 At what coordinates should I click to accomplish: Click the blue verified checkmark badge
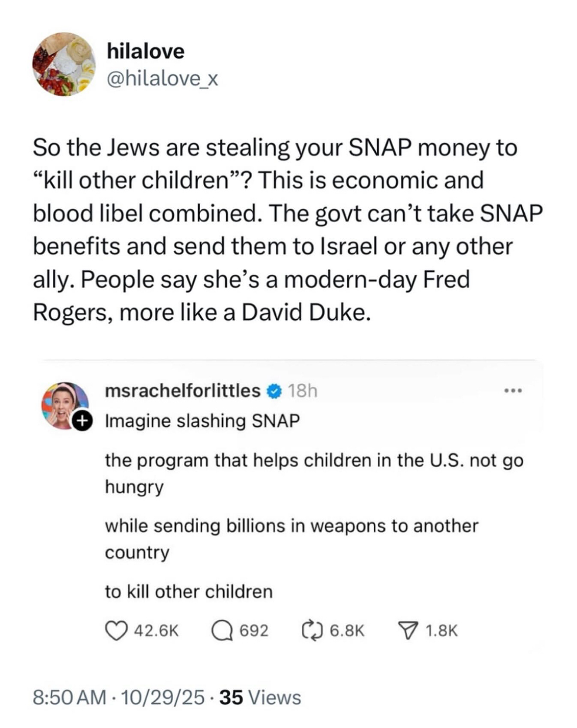pyautogui.click(x=274, y=391)
